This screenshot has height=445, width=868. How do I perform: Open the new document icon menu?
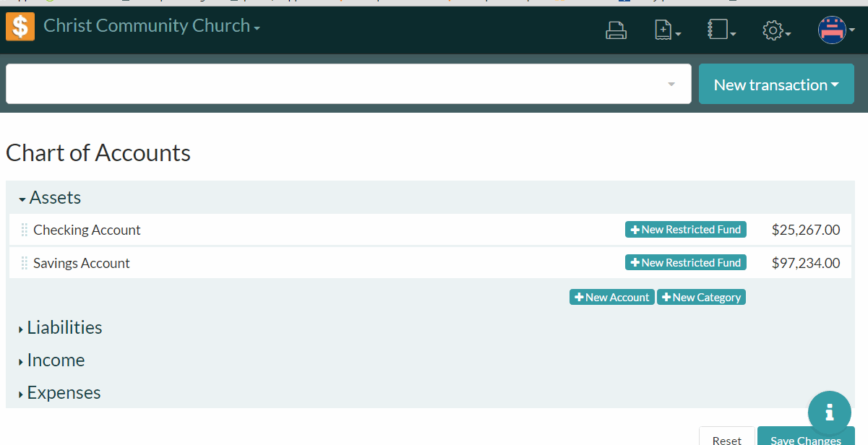(667, 30)
